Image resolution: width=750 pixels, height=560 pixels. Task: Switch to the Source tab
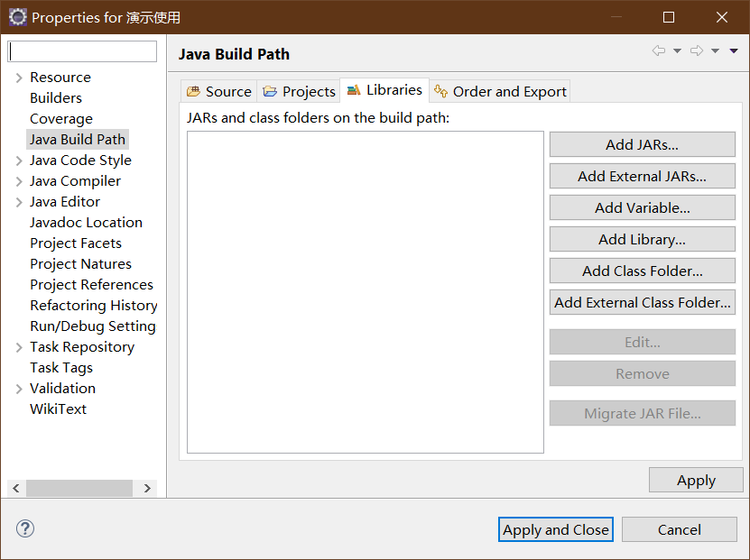pos(219,91)
